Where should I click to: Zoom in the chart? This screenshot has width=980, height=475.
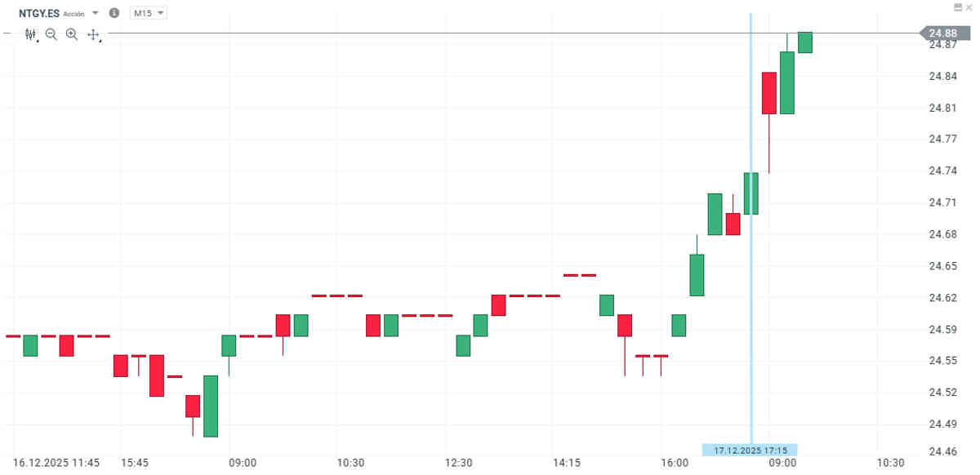(72, 34)
